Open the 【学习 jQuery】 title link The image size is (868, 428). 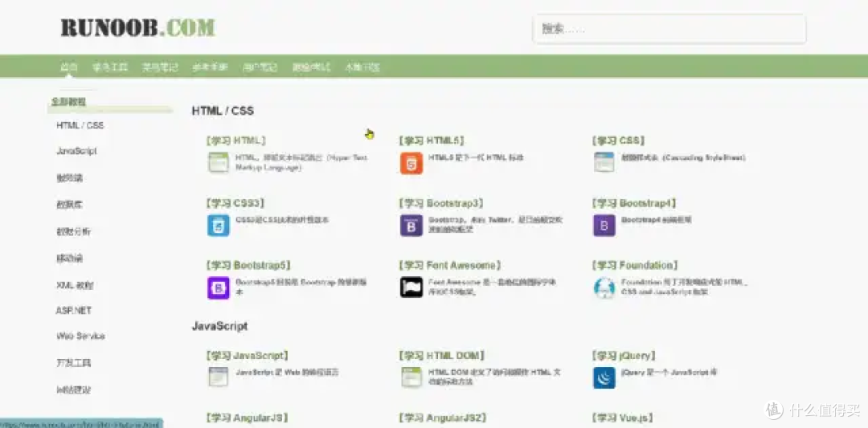coord(624,356)
